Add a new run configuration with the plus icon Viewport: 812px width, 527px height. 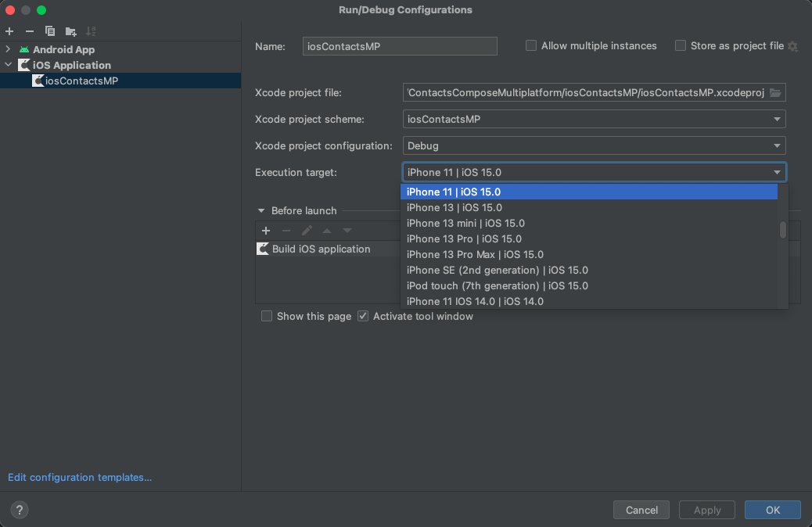click(x=9, y=31)
